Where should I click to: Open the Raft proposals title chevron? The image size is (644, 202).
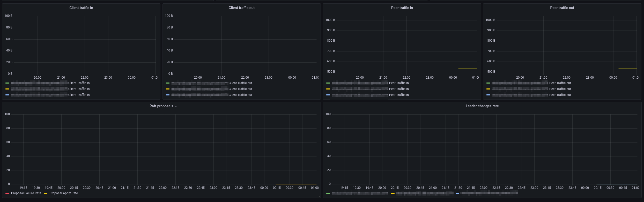176,106
